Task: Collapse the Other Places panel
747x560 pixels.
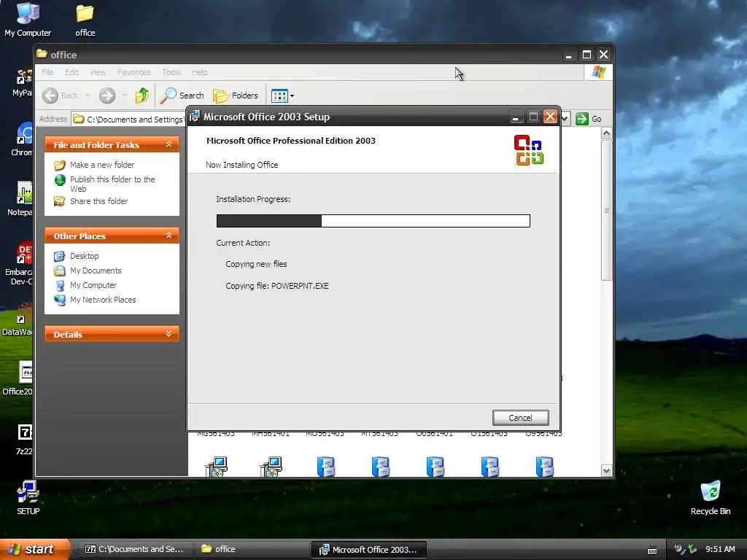Action: [169, 236]
